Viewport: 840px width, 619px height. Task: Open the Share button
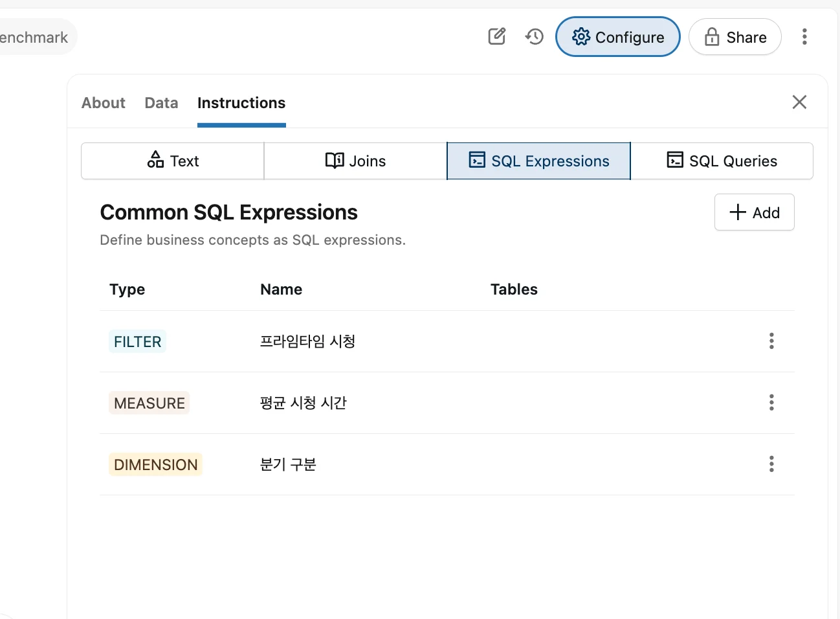[735, 37]
